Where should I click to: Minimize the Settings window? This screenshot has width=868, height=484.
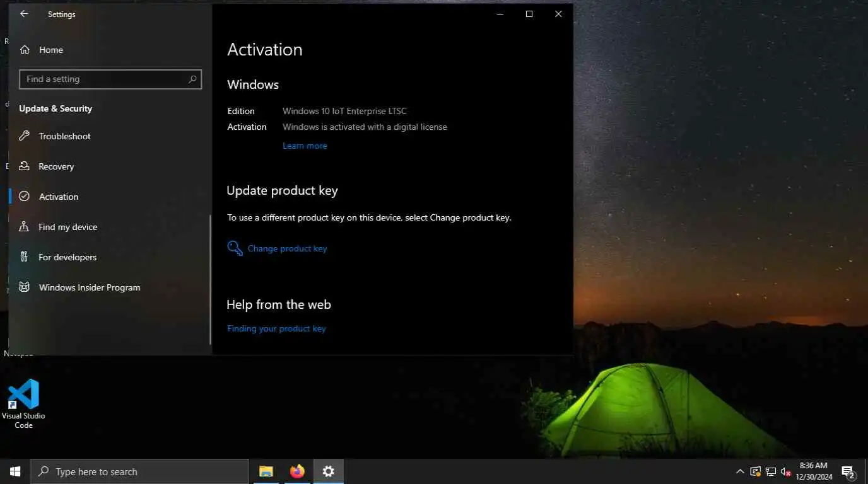pyautogui.click(x=500, y=14)
